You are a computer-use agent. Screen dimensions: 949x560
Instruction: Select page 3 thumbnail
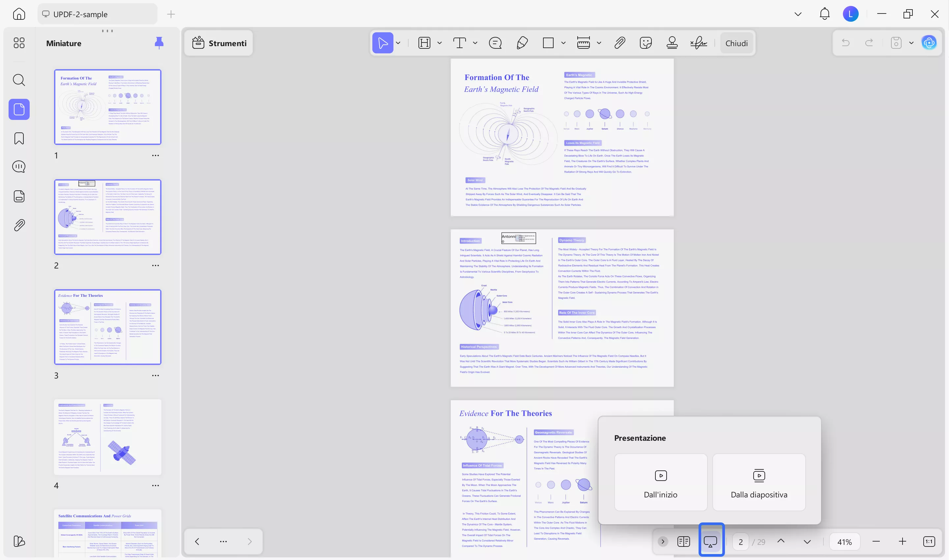point(107,327)
